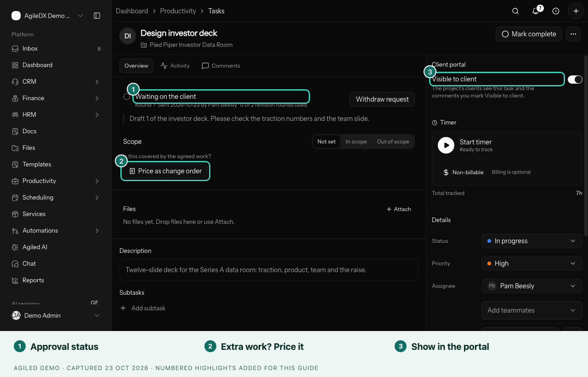This screenshot has height=377, width=588.
Task: Open the clock history icon in top bar
Action: pos(556,11)
